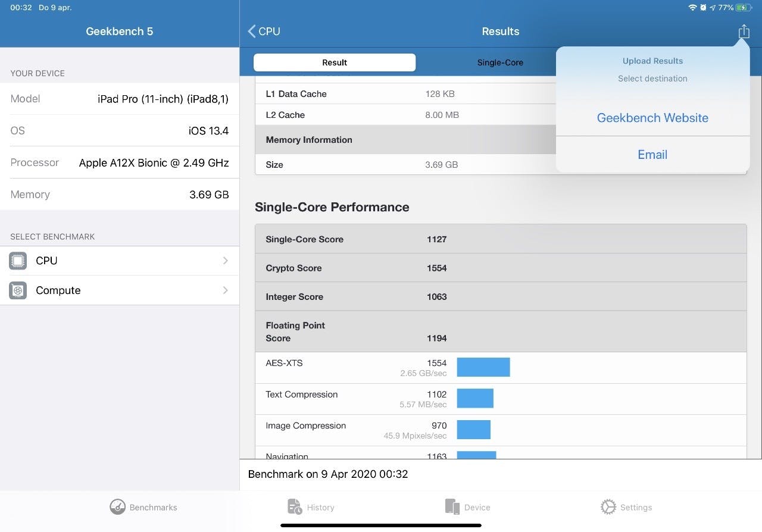Tap the Compute benchmark icon
Viewport: 762px width, 532px height.
click(18, 290)
